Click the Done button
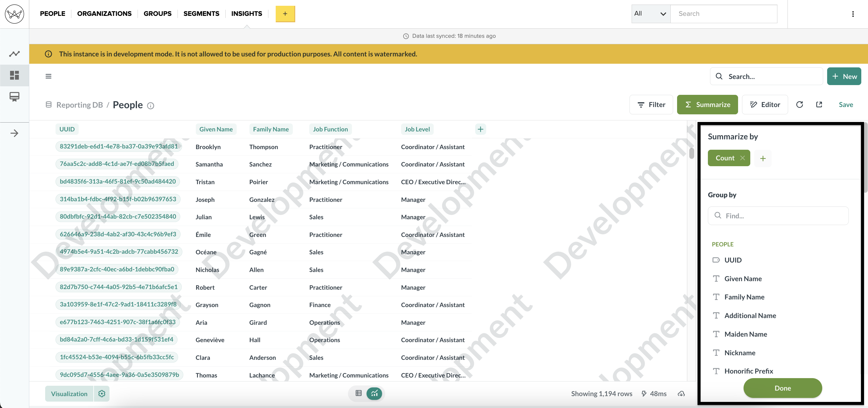Viewport: 868px width, 408px height. (x=782, y=388)
